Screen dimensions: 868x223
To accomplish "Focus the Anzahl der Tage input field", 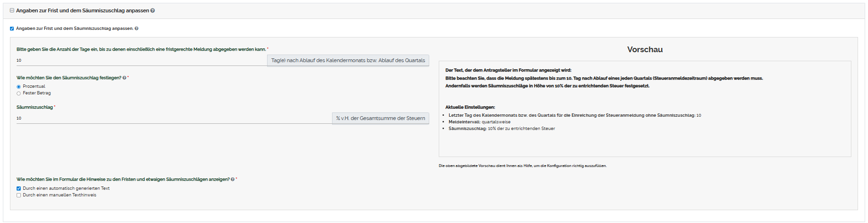I will tap(141, 60).
